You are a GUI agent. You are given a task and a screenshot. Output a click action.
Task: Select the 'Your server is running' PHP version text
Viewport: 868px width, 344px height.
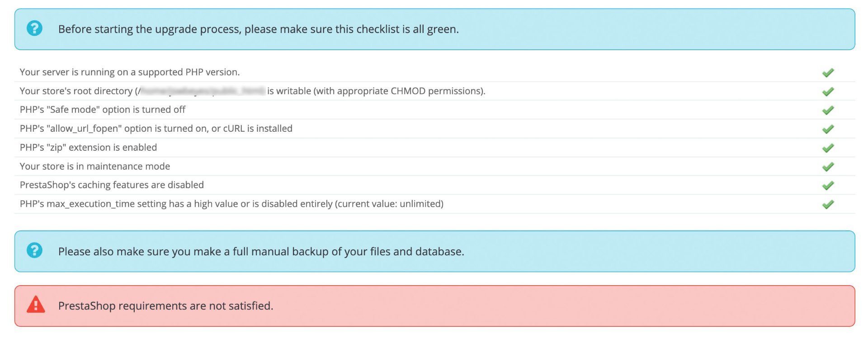pos(130,72)
